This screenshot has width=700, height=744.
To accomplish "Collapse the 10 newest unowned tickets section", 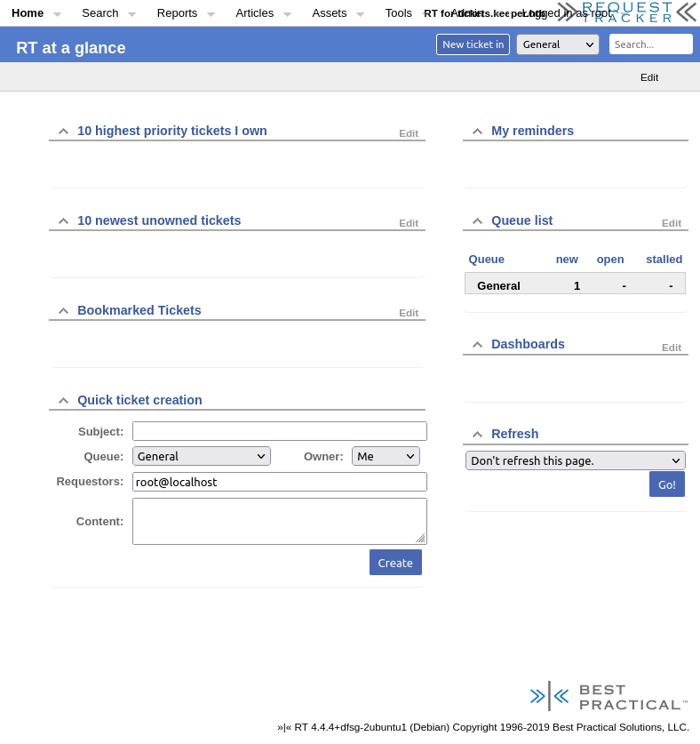I will (x=63, y=221).
